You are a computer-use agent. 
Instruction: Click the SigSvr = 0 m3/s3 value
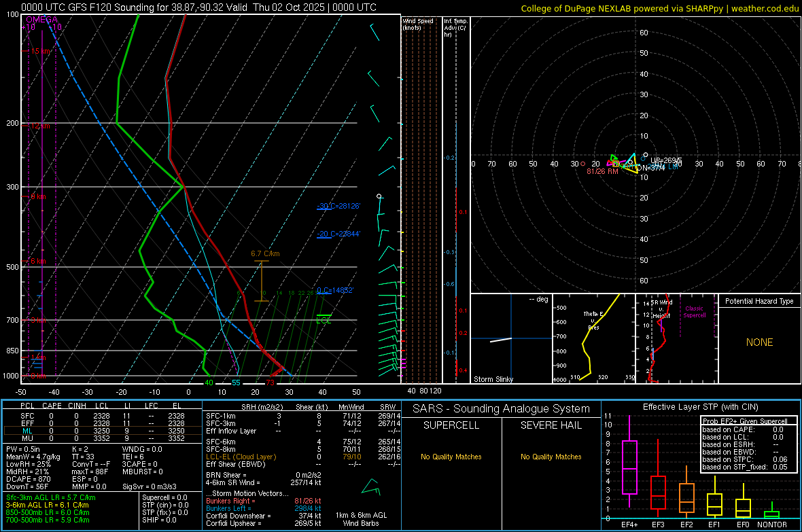point(150,486)
